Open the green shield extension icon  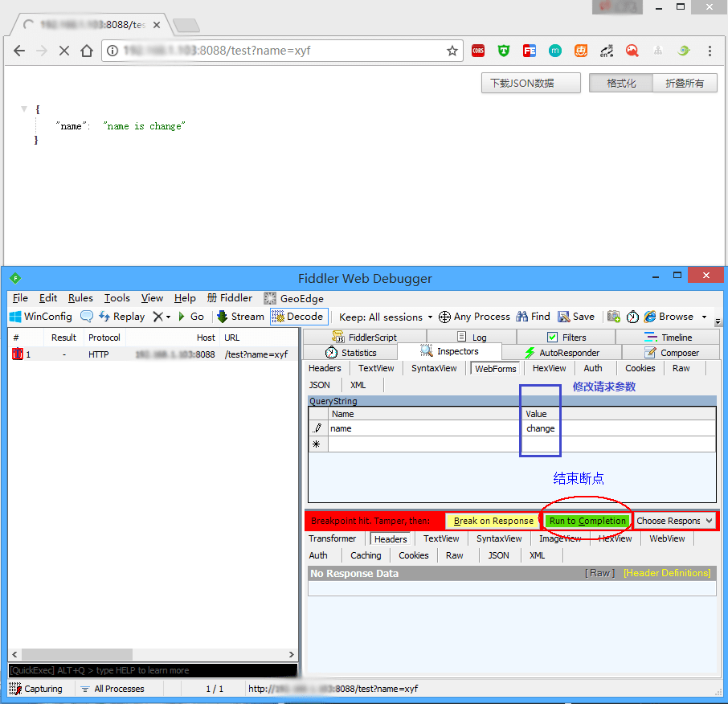(x=503, y=51)
